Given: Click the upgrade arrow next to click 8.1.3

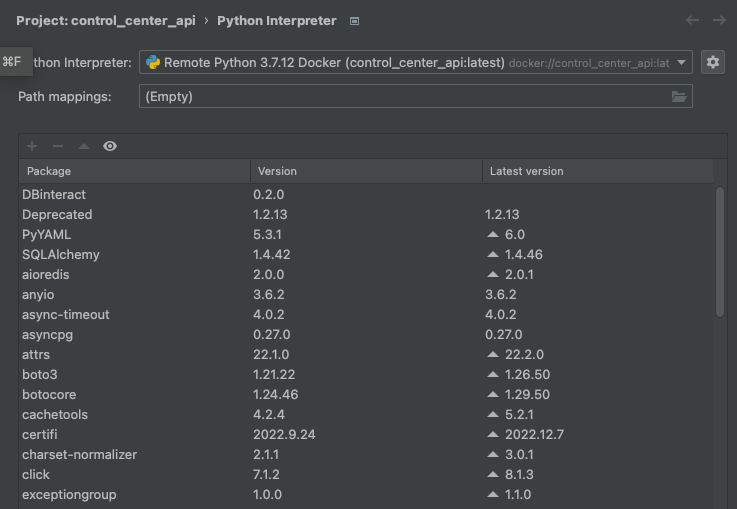Looking at the screenshot, I should tap(493, 474).
